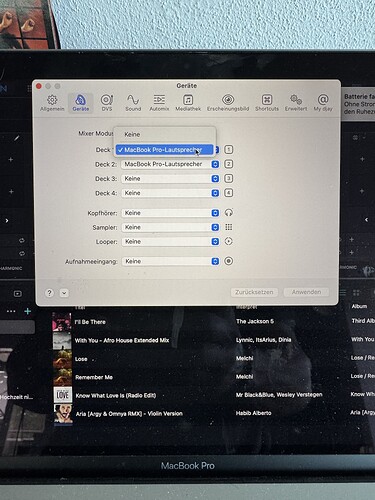The height and width of the screenshot is (500, 375).
Task: Click the Zurücksetzen button
Action: (x=254, y=292)
